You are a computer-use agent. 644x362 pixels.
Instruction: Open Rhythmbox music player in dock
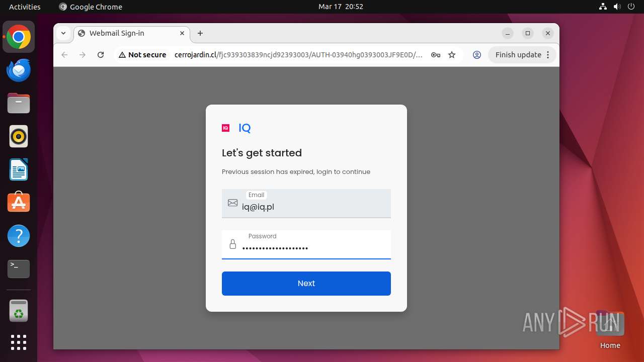19,136
